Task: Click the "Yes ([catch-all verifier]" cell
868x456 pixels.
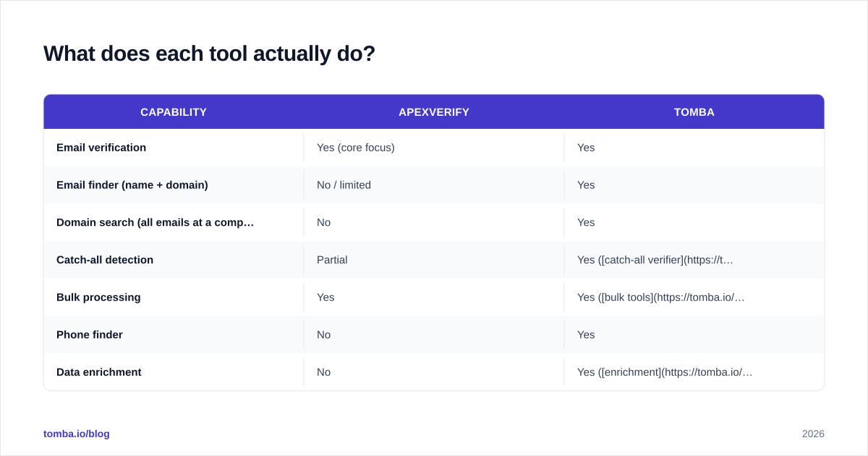Action: pos(655,260)
